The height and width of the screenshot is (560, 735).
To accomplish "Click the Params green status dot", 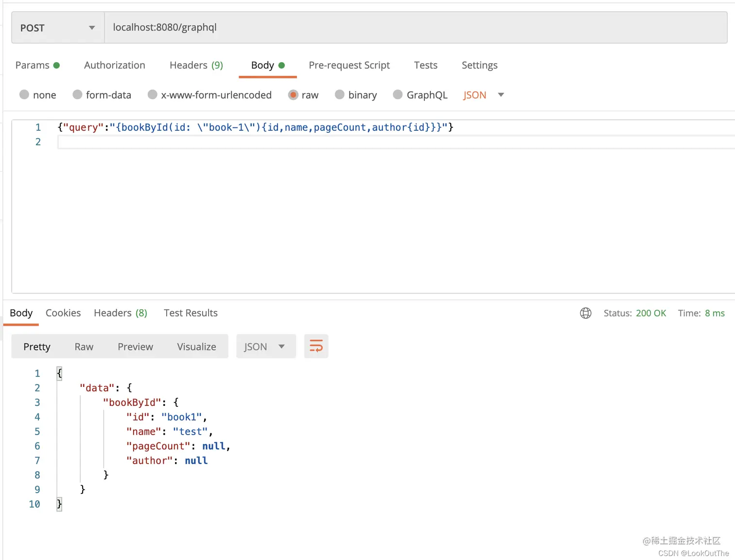I will coord(58,65).
